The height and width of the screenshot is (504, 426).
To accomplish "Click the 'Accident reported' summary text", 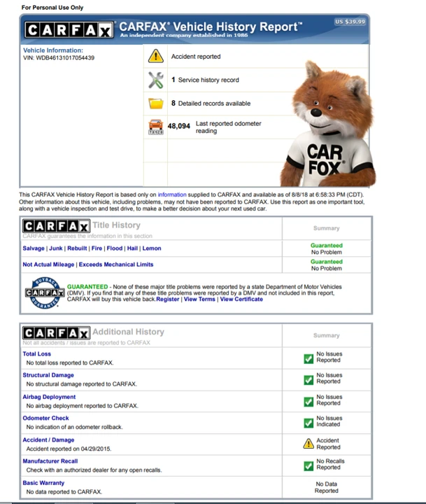I will click(x=196, y=57).
